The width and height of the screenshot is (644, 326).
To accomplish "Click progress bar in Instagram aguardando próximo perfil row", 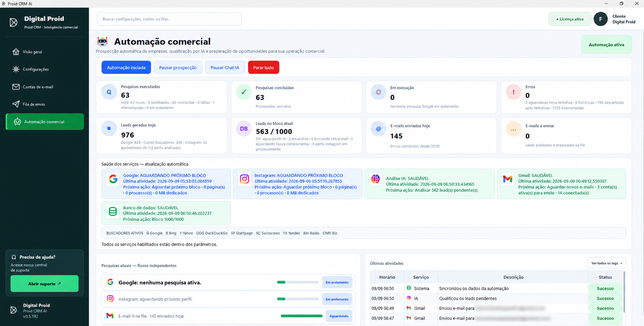I will [x=298, y=299].
